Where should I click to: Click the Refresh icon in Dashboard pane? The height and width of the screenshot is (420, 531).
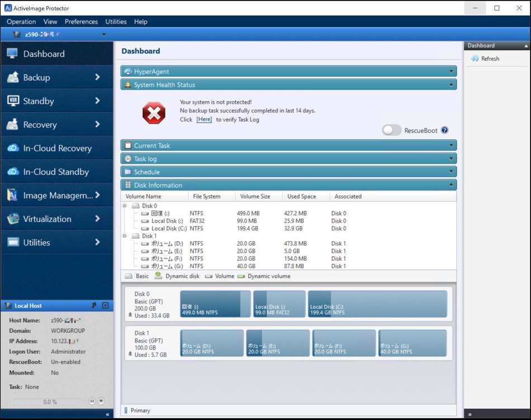tap(475, 59)
